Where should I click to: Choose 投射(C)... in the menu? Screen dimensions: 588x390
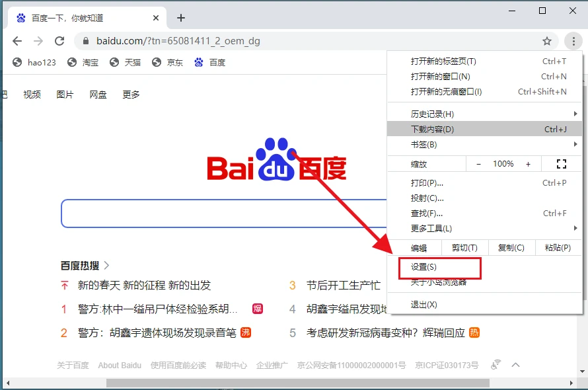[484, 198]
